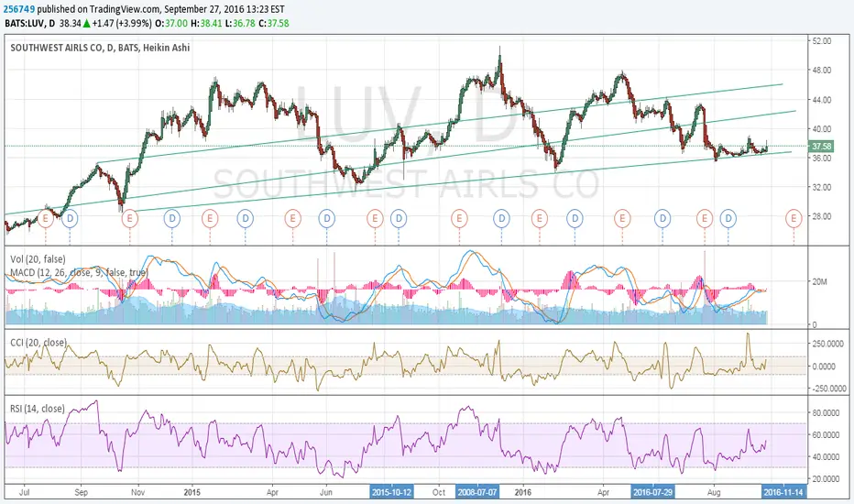Click the E marker just left of 2015-10-12's D marker
The image size is (854, 504).
point(375,219)
